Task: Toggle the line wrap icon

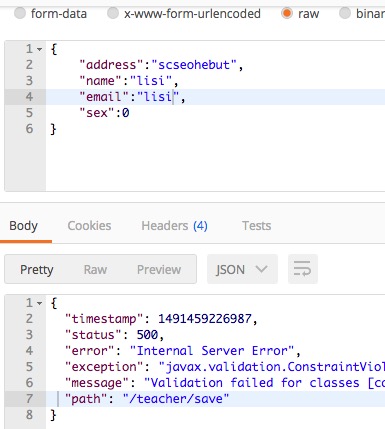Action: click(x=303, y=269)
